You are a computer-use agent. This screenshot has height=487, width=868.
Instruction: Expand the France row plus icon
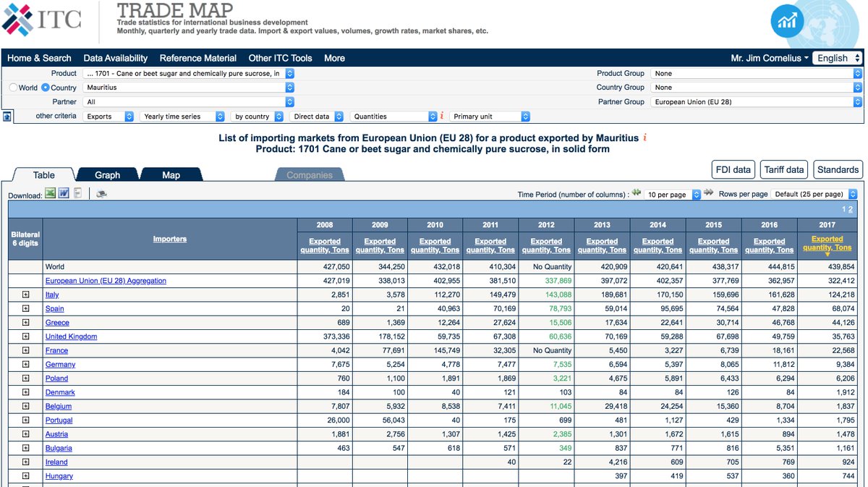[x=25, y=350]
